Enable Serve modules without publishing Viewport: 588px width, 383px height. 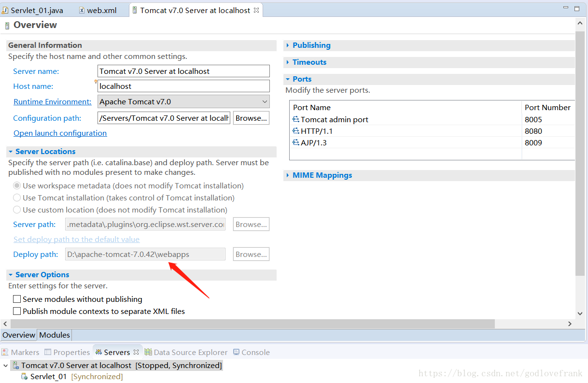17,299
